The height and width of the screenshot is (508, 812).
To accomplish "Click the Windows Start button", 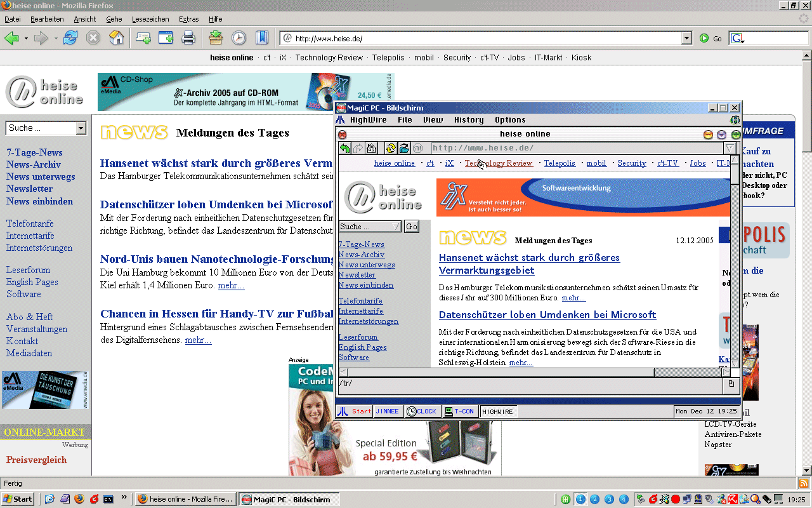I will [18, 499].
